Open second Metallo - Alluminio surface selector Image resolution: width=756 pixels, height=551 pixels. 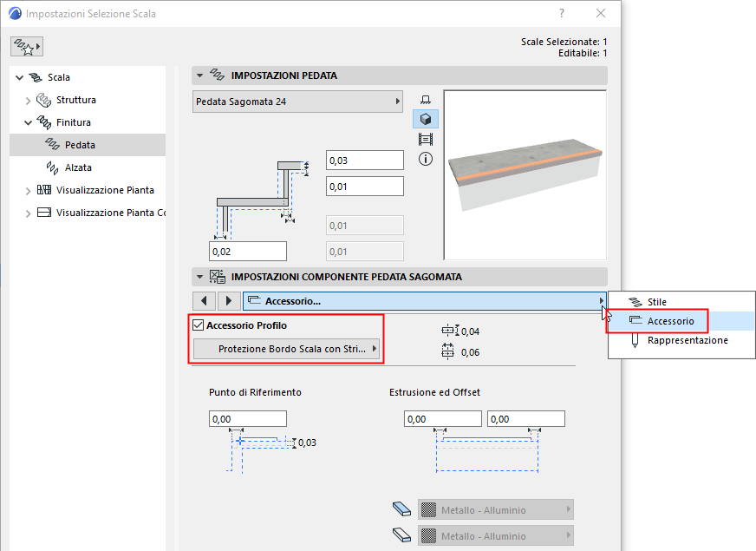click(496, 535)
